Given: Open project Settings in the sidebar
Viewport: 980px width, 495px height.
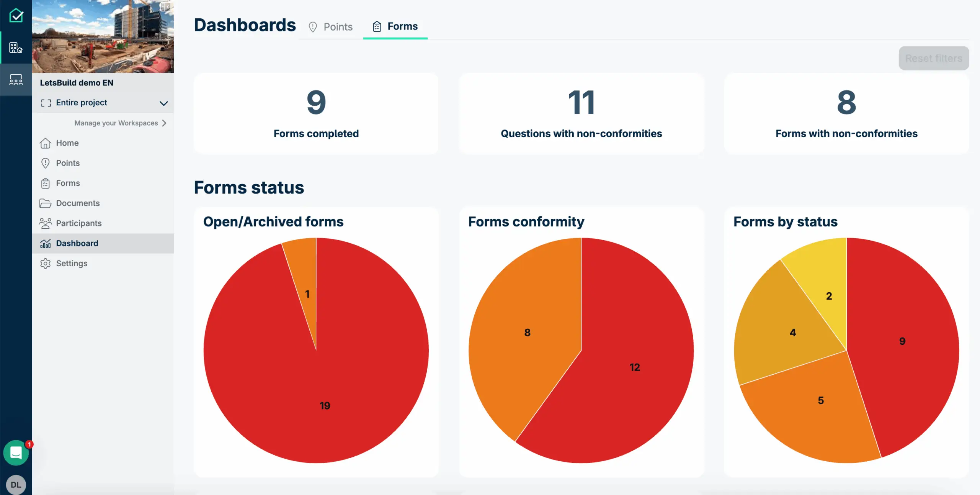Looking at the screenshot, I should click(72, 264).
